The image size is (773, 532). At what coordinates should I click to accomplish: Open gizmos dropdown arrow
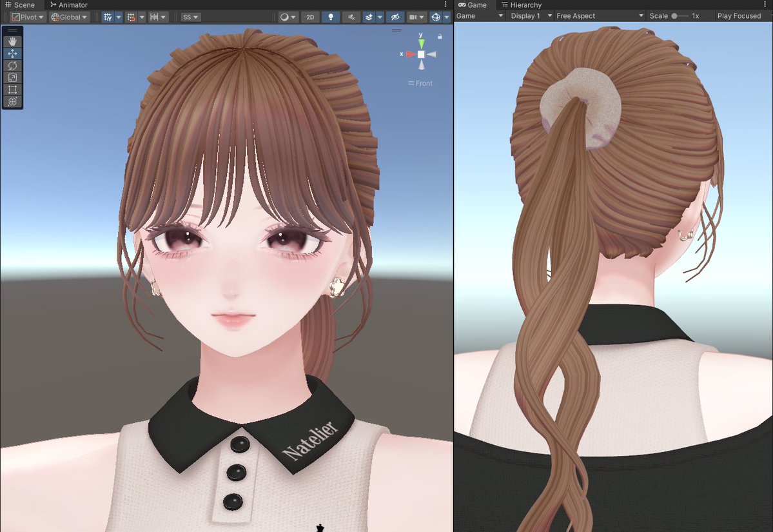447,17
